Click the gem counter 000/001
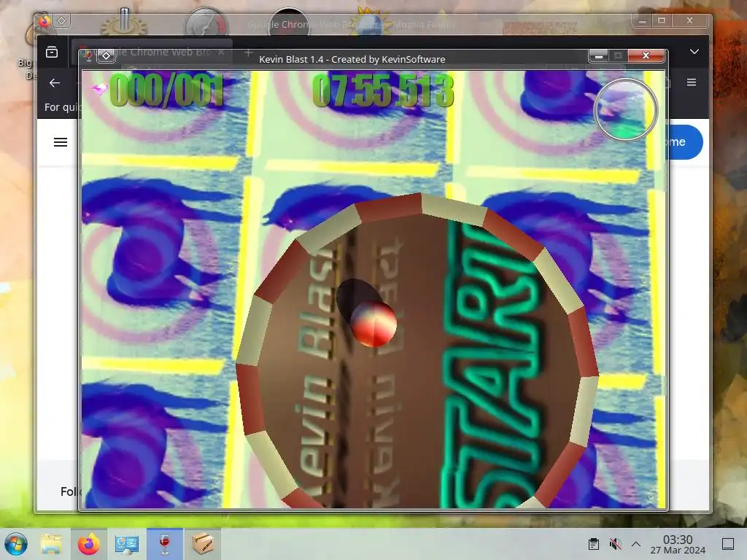747x560 pixels. [x=167, y=90]
